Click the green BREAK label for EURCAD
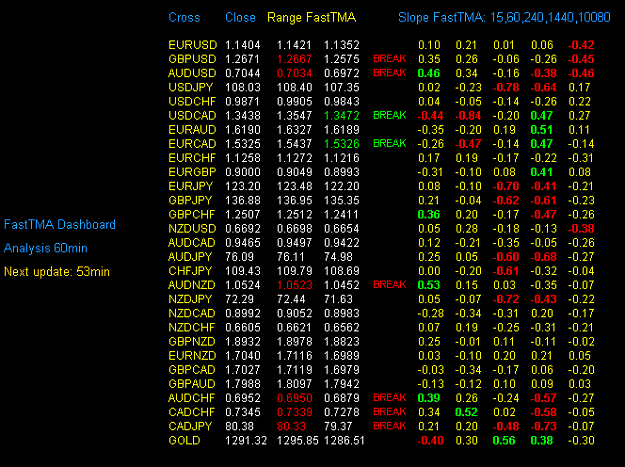 [x=389, y=143]
